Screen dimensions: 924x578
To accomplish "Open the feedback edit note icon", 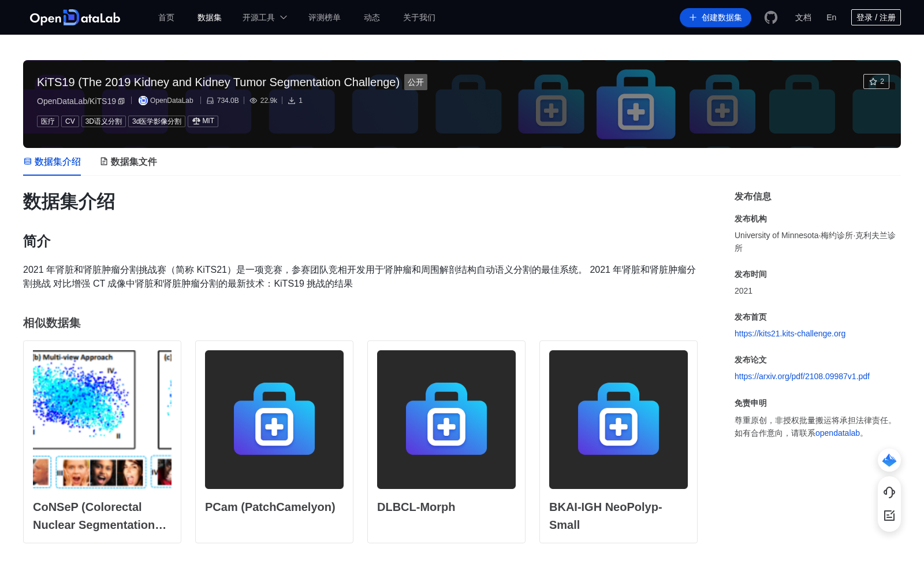I will click(889, 516).
